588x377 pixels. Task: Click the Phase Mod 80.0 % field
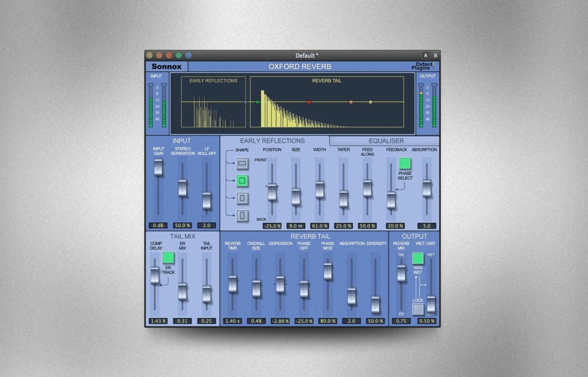pyautogui.click(x=328, y=321)
